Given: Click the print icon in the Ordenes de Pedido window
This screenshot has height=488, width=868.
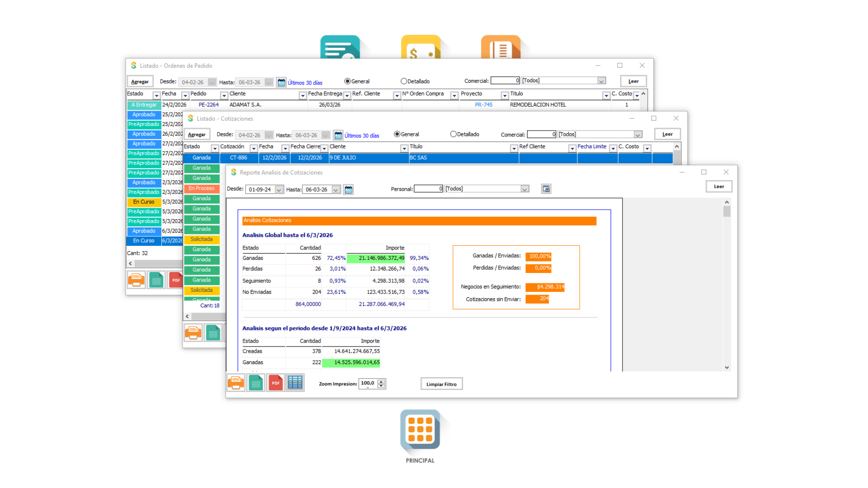Looking at the screenshot, I should [136, 280].
